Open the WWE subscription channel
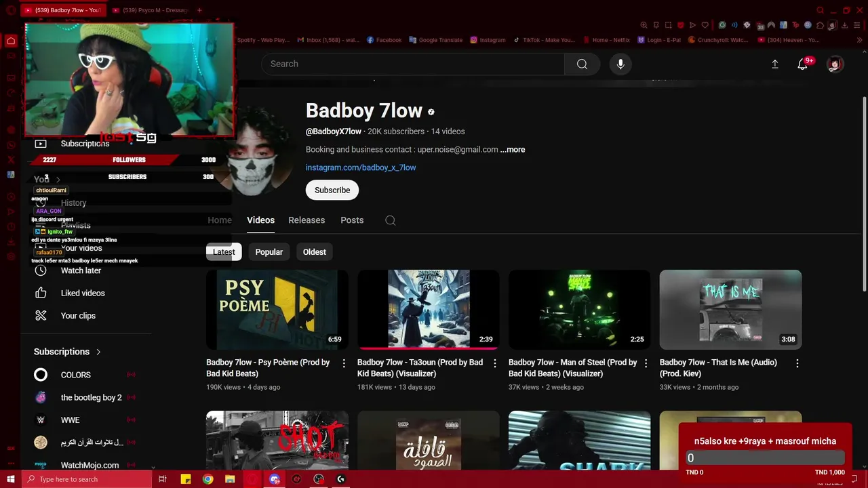Viewport: 868px width, 488px height. coord(70,420)
